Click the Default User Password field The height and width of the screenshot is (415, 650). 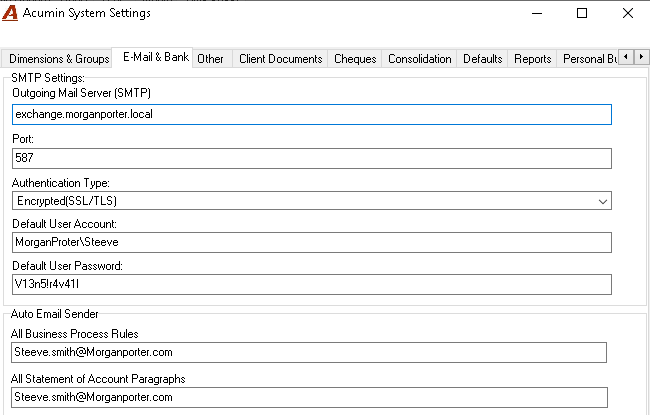[312, 284]
